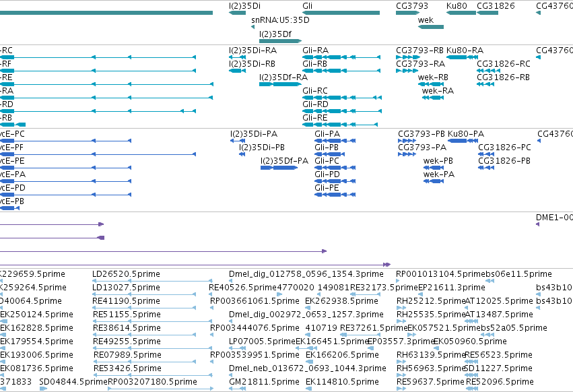Click EST Dmel_dig_012758_0596_1354.3prime
The width and height of the screenshot is (573, 392).
(x=306, y=274)
